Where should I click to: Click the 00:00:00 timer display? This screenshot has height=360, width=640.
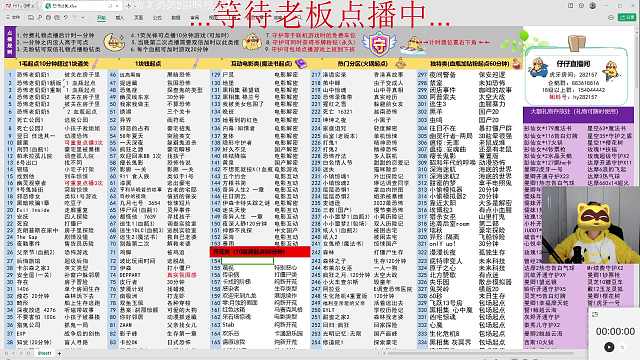point(615,331)
